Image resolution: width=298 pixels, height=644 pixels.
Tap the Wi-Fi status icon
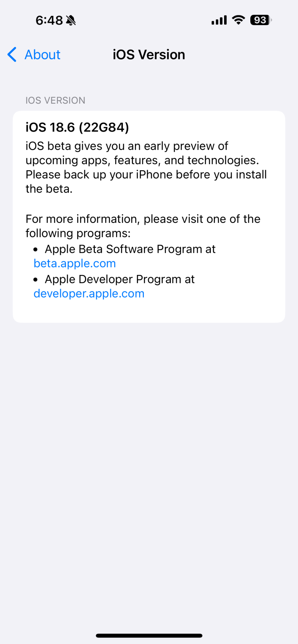click(238, 20)
